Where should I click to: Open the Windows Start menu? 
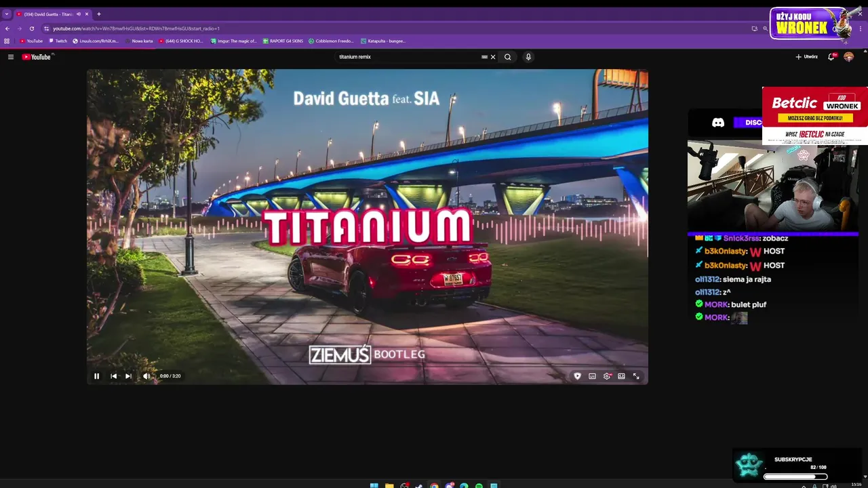pyautogui.click(x=374, y=485)
